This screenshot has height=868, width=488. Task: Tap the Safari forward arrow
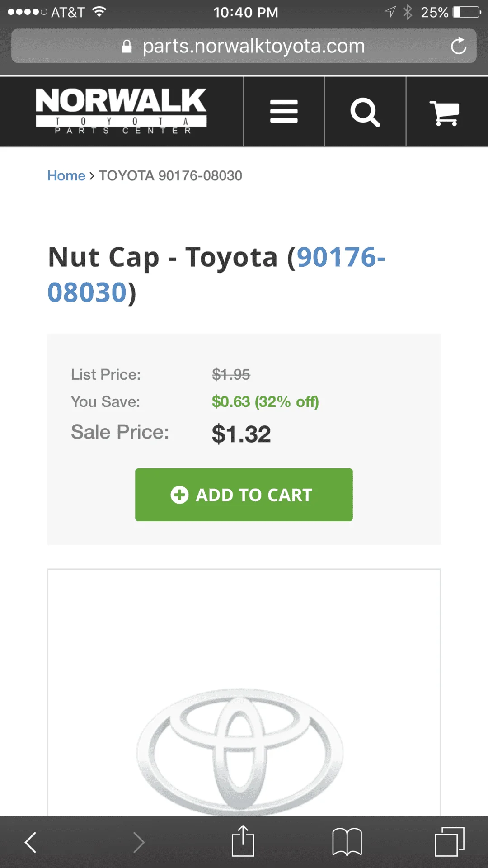click(139, 842)
